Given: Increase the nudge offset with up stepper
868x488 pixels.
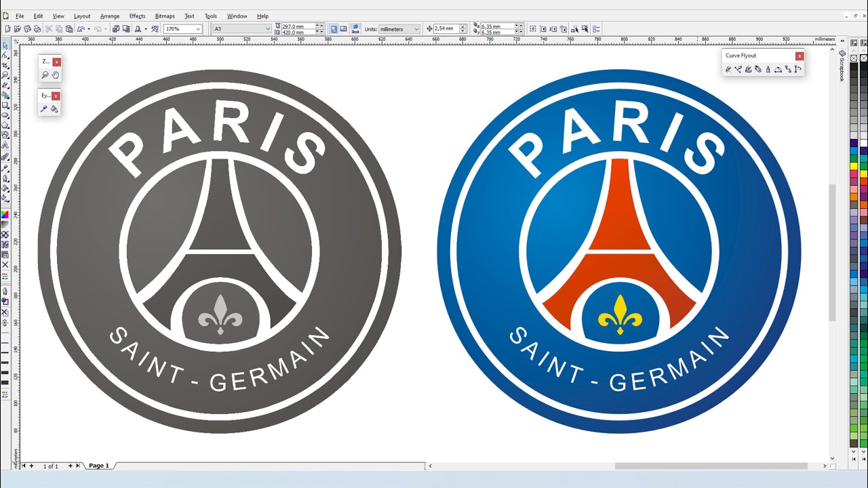Looking at the screenshot, I should tap(463, 27).
